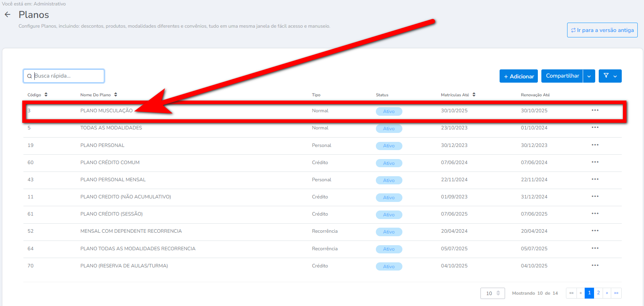Screen dimensions: 644x306
Task: Click the back arrow beside Planos
Action: point(7,15)
